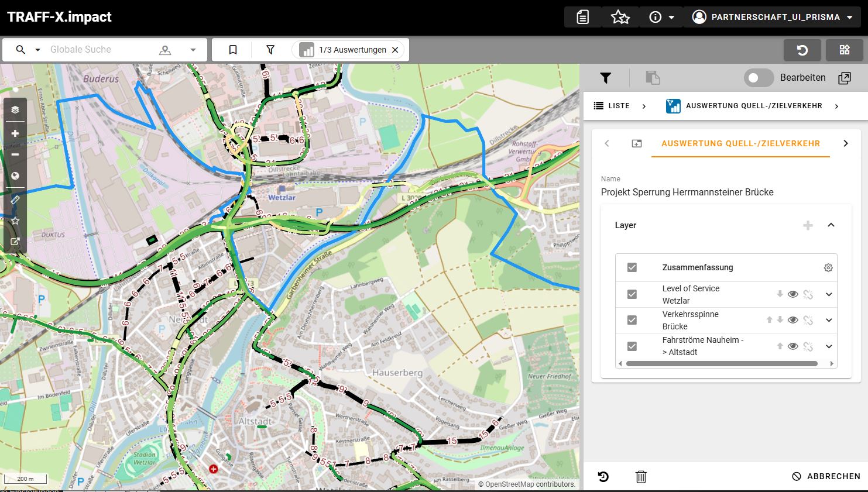Open the map layers icon
Image resolution: width=868 pixels, height=492 pixels.
15,110
